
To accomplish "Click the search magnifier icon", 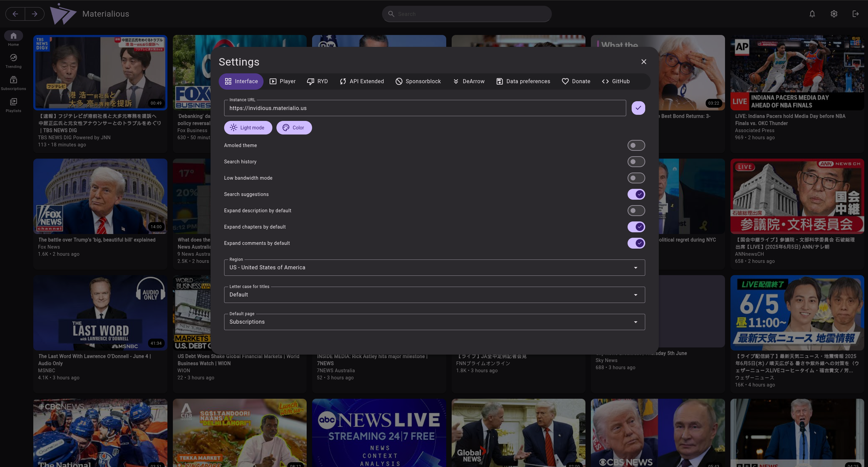I will 391,14.
